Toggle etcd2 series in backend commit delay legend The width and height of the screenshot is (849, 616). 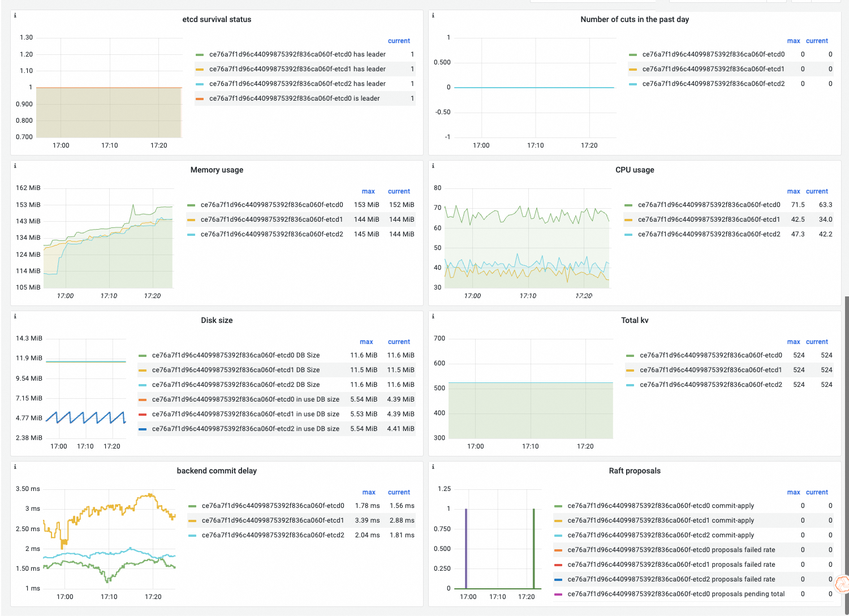tap(273, 535)
